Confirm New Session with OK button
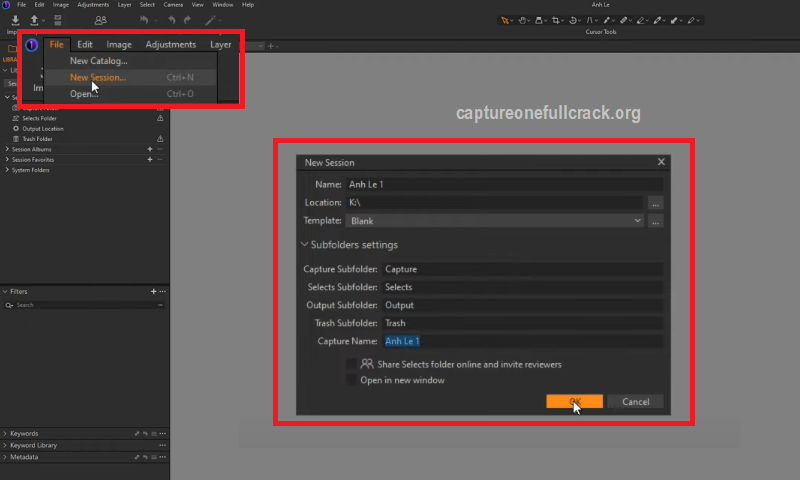 [574, 401]
